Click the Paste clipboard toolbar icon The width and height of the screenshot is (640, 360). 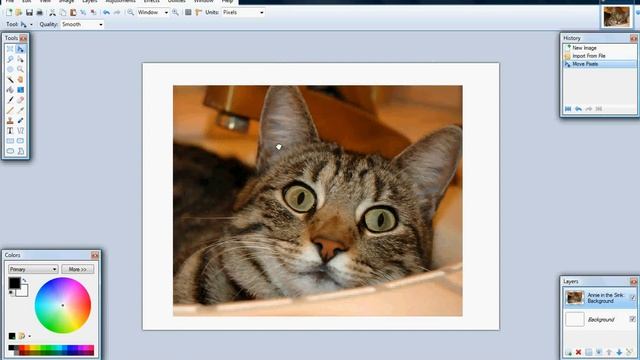click(73, 13)
